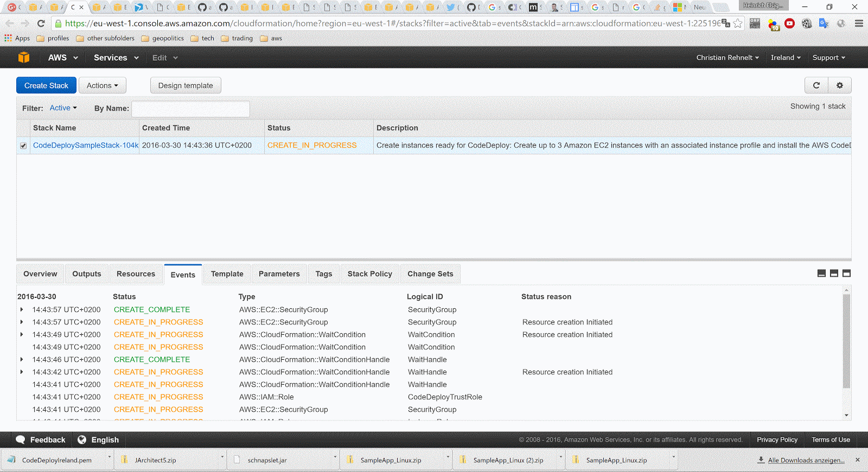Open the Terms of Use link

tap(831, 439)
